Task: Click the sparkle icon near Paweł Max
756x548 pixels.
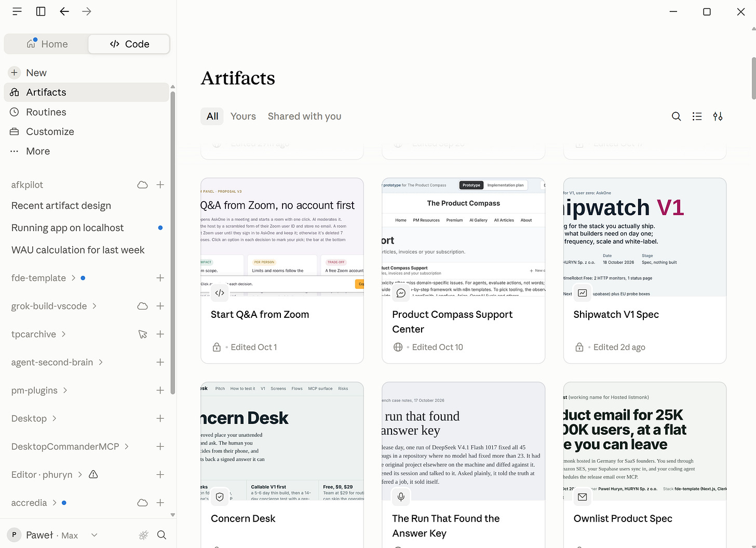Action: [144, 535]
